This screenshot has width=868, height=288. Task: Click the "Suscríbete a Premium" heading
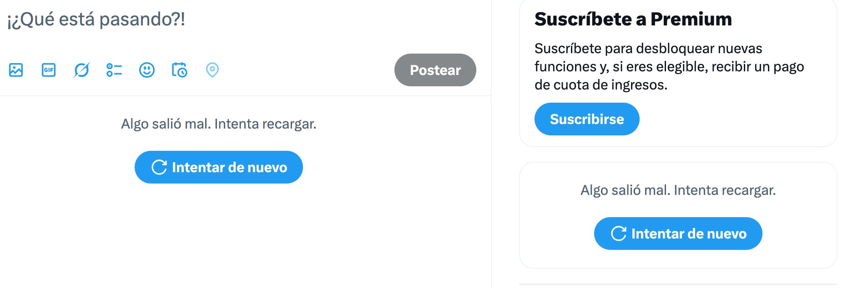pos(633,19)
